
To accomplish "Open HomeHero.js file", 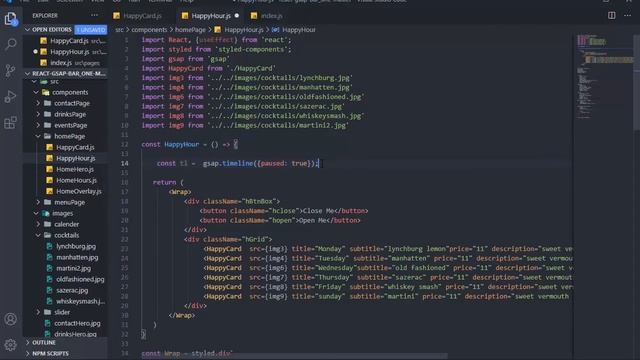I will [75, 169].
